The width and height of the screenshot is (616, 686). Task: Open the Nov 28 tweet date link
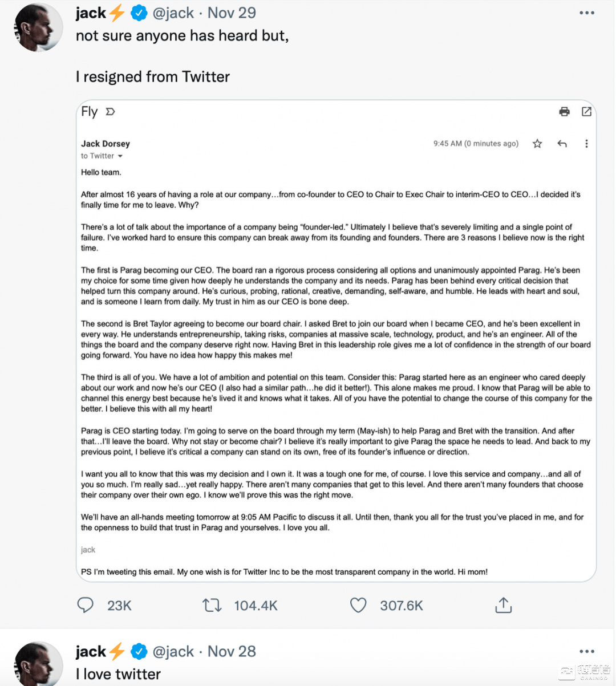[232, 651]
